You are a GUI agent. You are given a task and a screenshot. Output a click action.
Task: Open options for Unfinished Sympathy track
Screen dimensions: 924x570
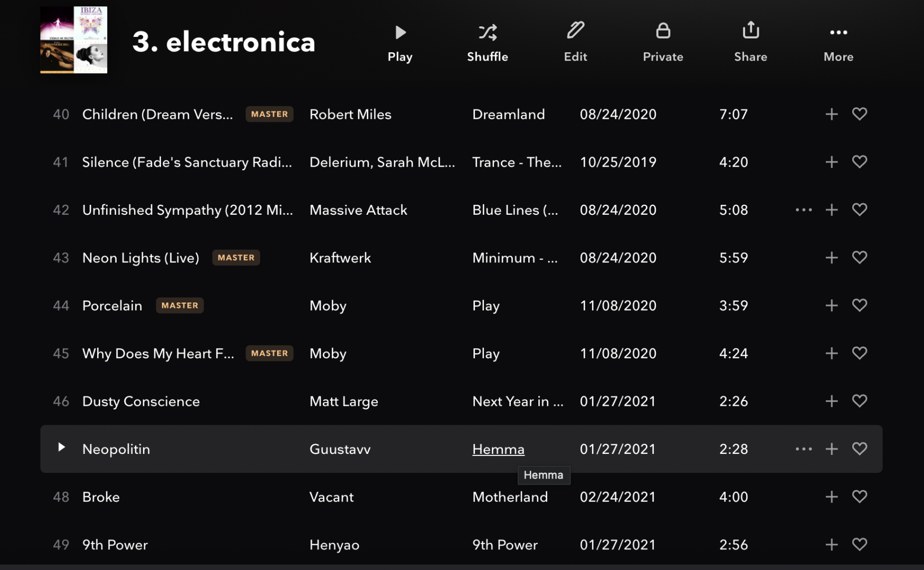[x=804, y=210]
